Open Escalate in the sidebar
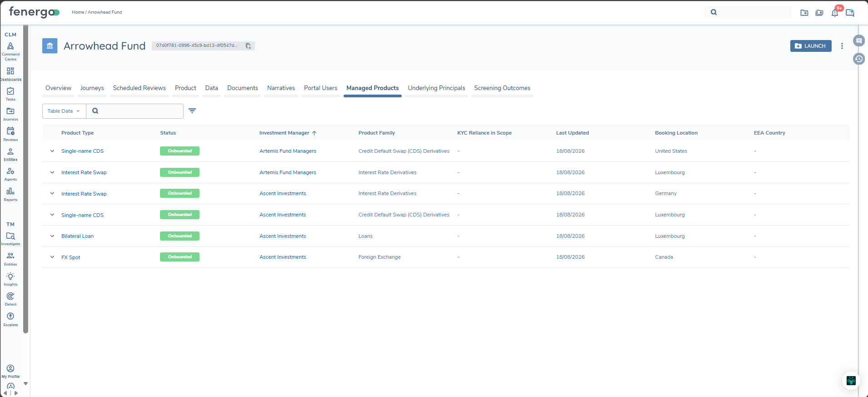 10,319
